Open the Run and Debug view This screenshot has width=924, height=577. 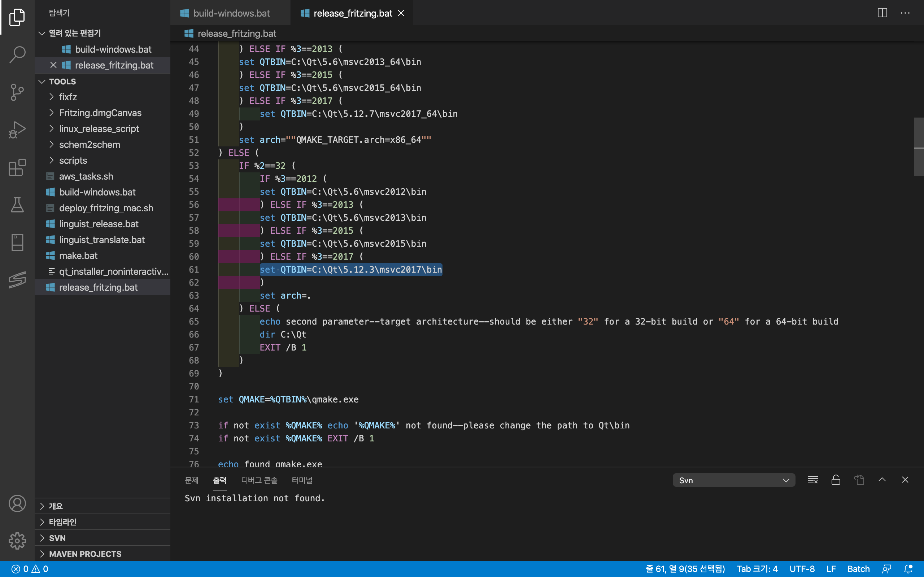[17, 130]
